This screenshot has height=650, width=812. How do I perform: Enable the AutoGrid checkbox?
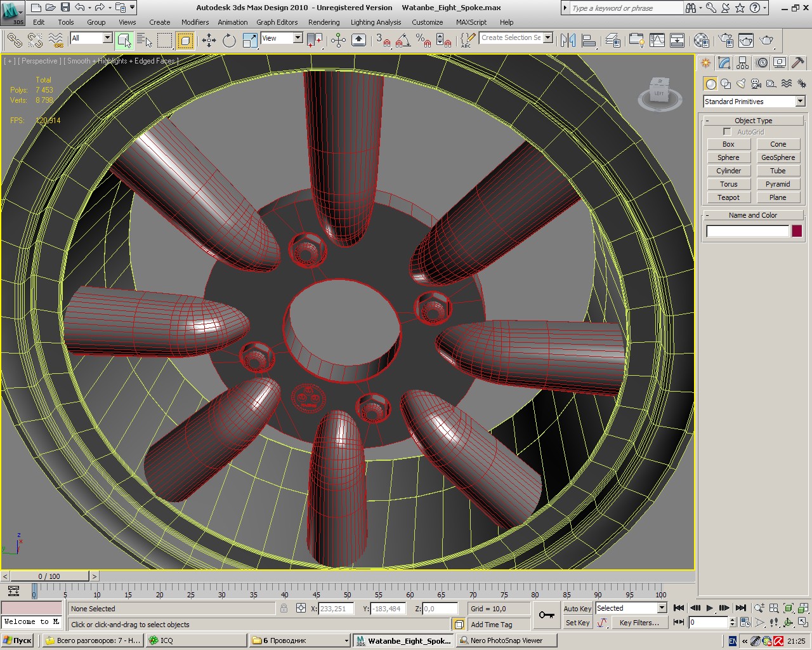[727, 132]
